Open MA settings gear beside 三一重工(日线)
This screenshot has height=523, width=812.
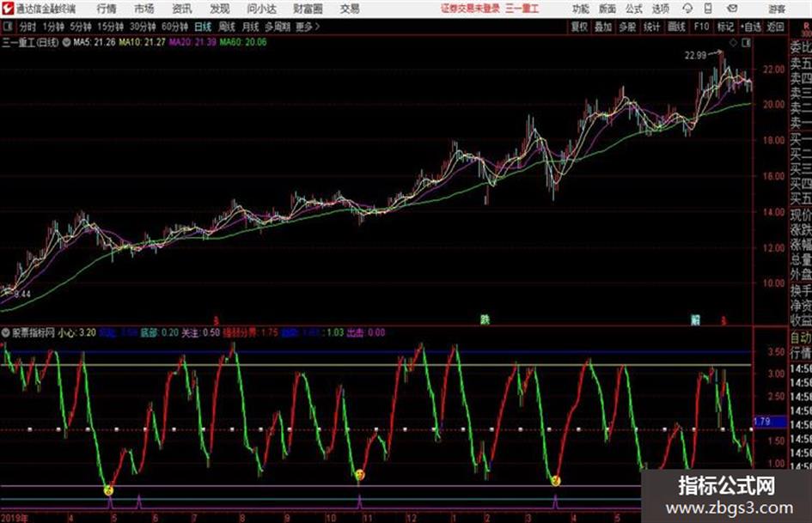coord(66,42)
